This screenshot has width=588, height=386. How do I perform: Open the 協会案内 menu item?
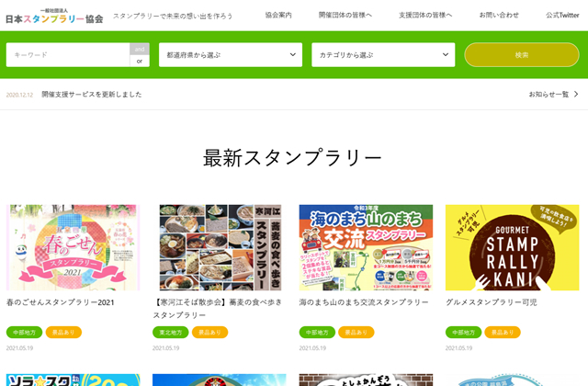pyautogui.click(x=278, y=15)
